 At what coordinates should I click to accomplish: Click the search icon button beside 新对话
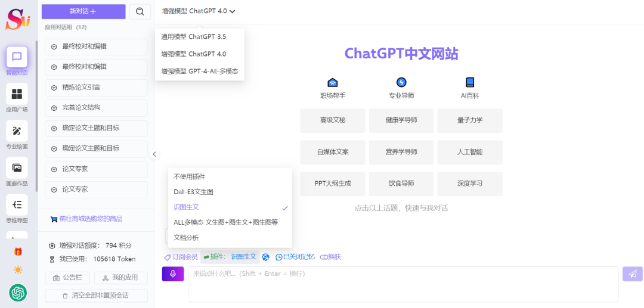(140, 12)
